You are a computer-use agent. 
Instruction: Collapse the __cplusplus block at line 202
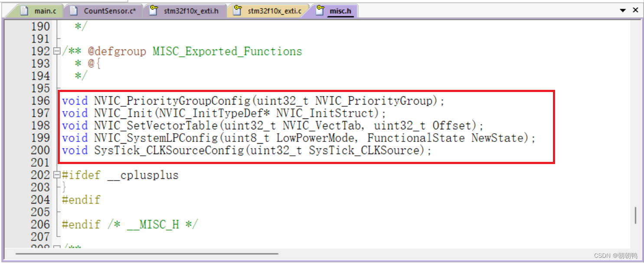point(56,175)
